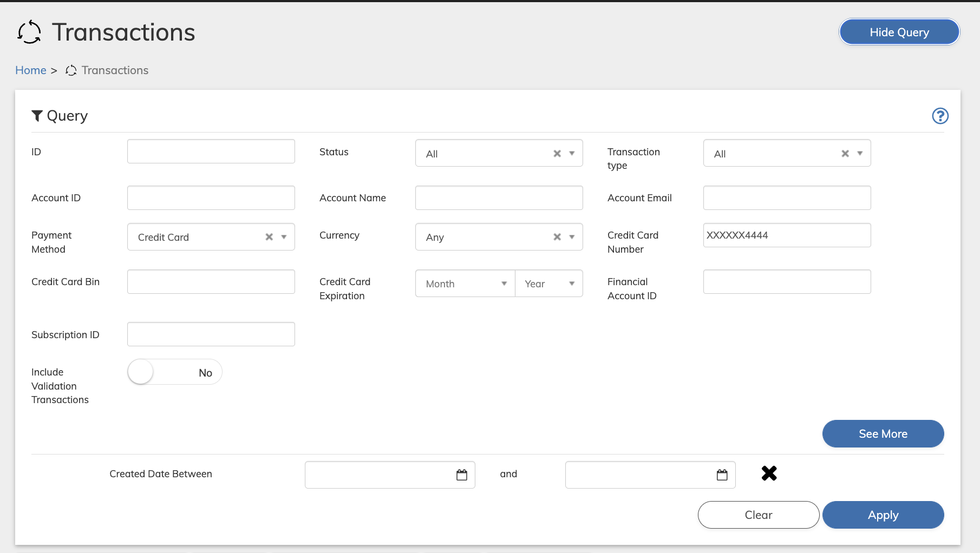Focus the Account ID input field
Screen dimensions: 980x553
[x=211, y=198]
